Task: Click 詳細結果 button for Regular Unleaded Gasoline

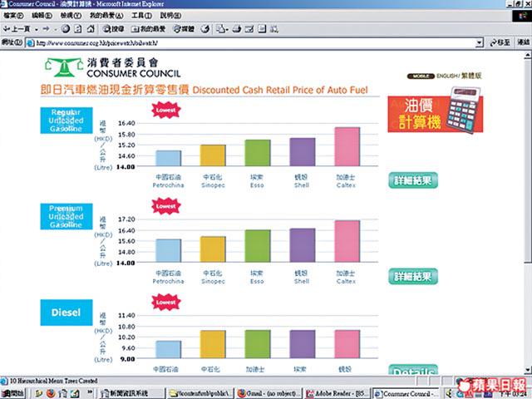Action: (x=413, y=180)
